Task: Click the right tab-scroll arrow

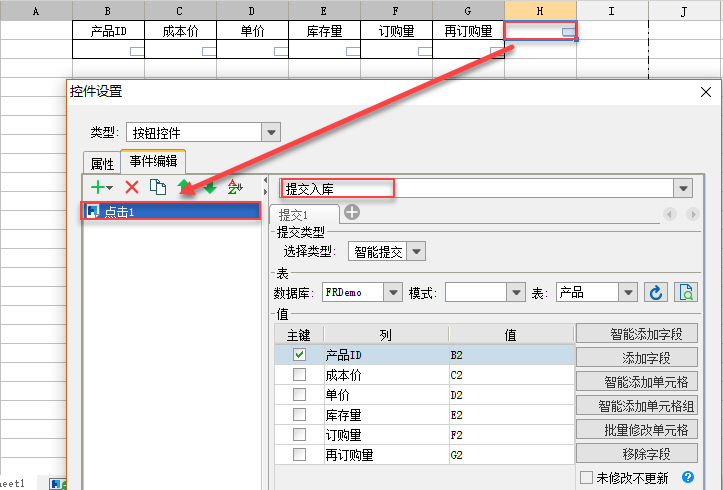Action: pos(692,214)
